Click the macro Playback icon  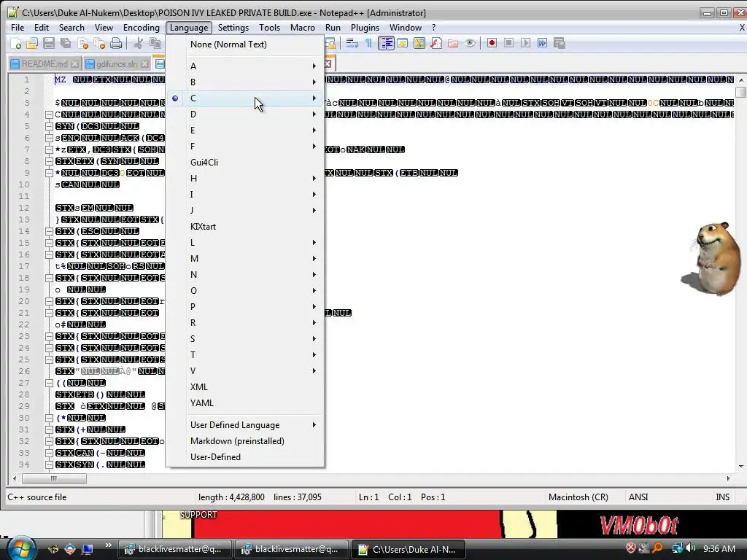point(525,43)
